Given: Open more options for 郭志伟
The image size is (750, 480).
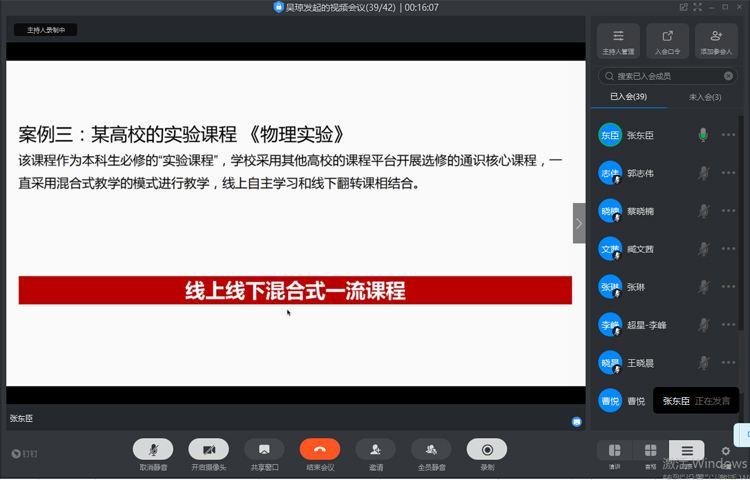Looking at the screenshot, I should [728, 173].
